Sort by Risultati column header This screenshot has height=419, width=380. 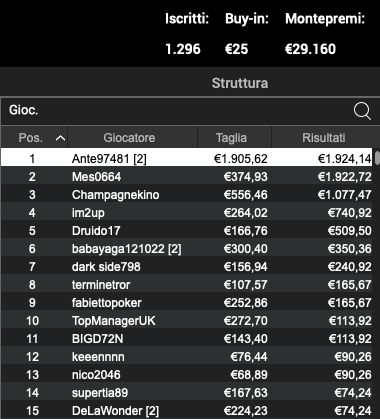click(323, 137)
